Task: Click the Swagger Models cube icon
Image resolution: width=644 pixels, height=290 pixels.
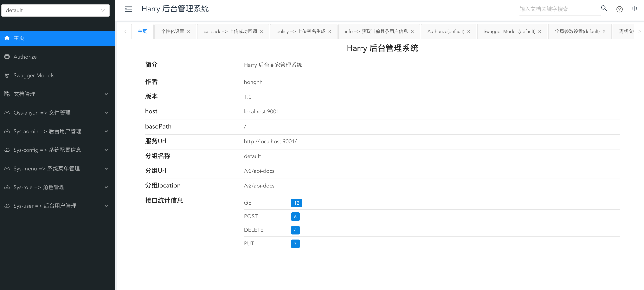Action: coord(7,75)
